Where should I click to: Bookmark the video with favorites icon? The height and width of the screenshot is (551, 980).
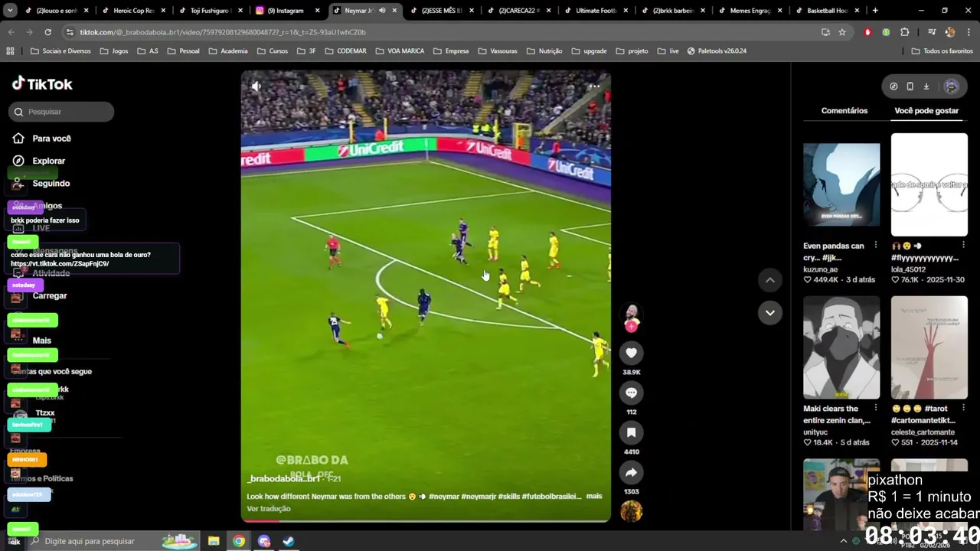631,432
